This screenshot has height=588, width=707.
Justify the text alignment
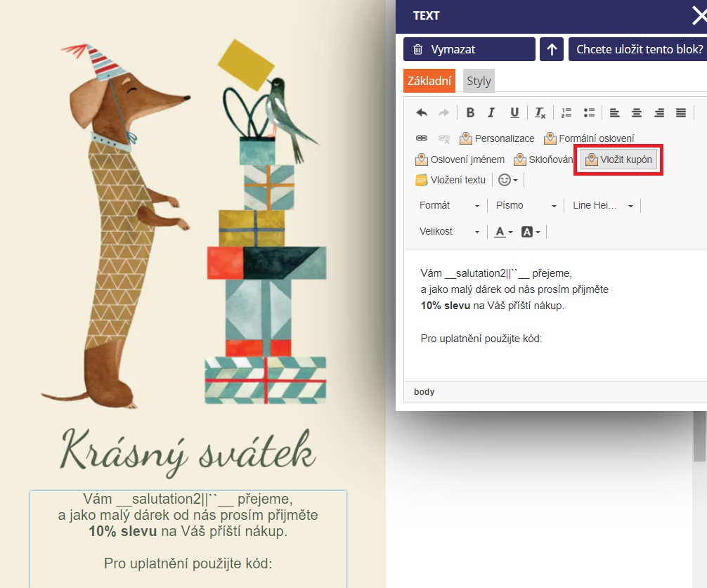click(x=680, y=112)
